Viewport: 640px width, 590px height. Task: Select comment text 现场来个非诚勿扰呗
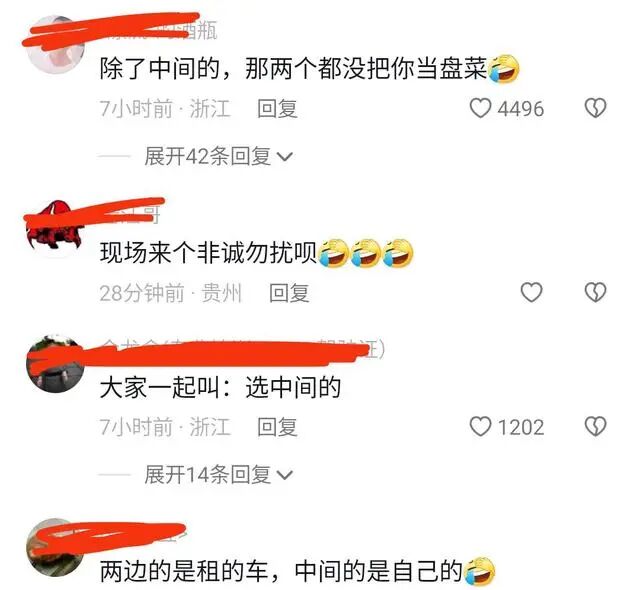coord(208,252)
